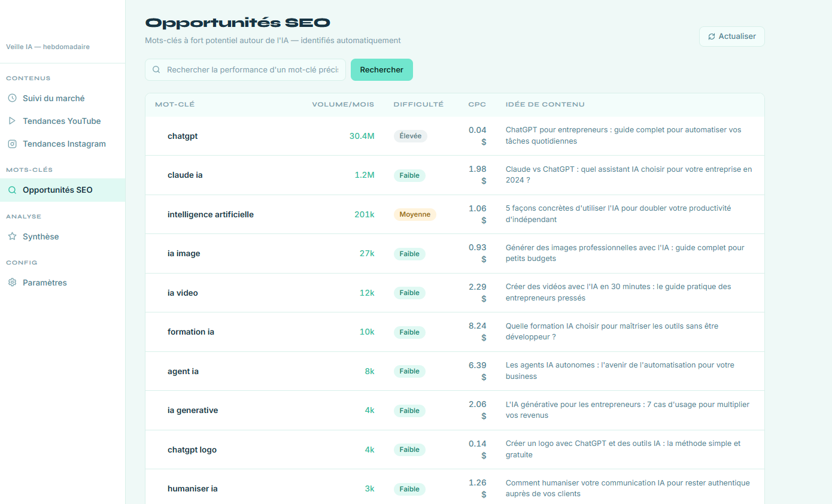Select the ia video keyword
Image resolution: width=832 pixels, height=504 pixels.
point(183,293)
